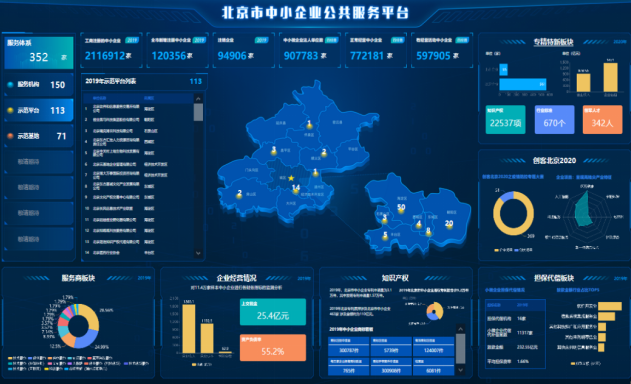Toggle the legend under the 企业经营情况 bar chart
The width and height of the screenshot is (631, 384).
pos(201,365)
